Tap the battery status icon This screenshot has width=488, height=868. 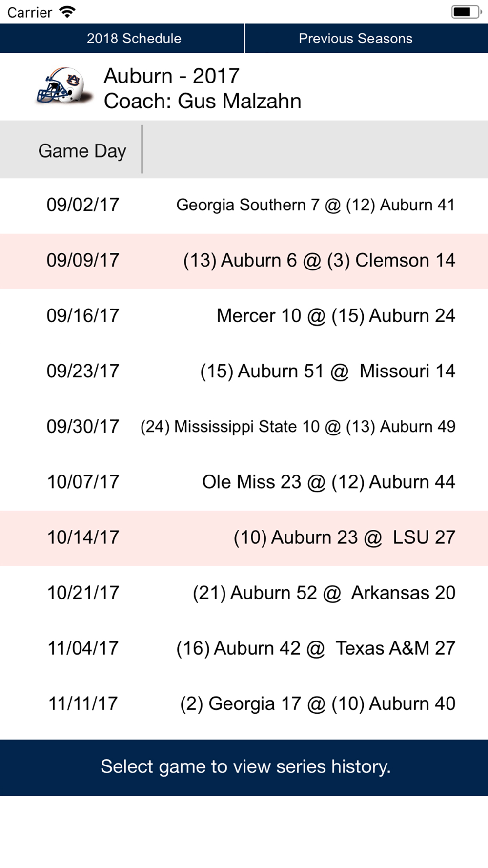pyautogui.click(x=466, y=12)
